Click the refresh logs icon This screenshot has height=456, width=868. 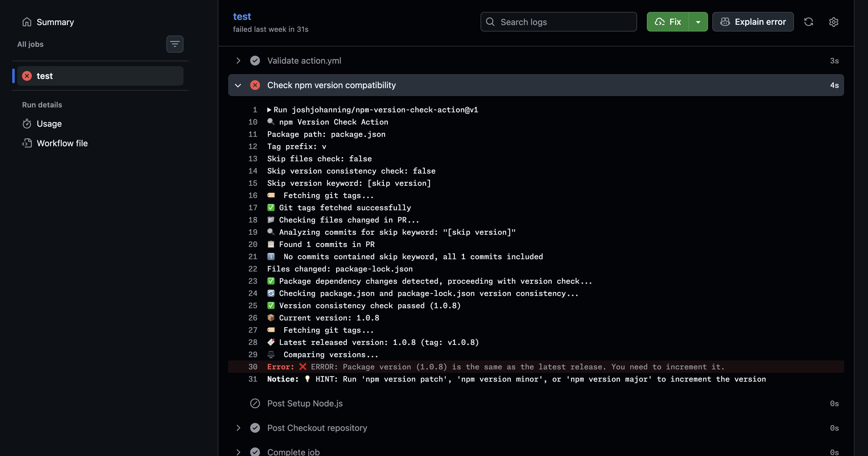tap(808, 22)
